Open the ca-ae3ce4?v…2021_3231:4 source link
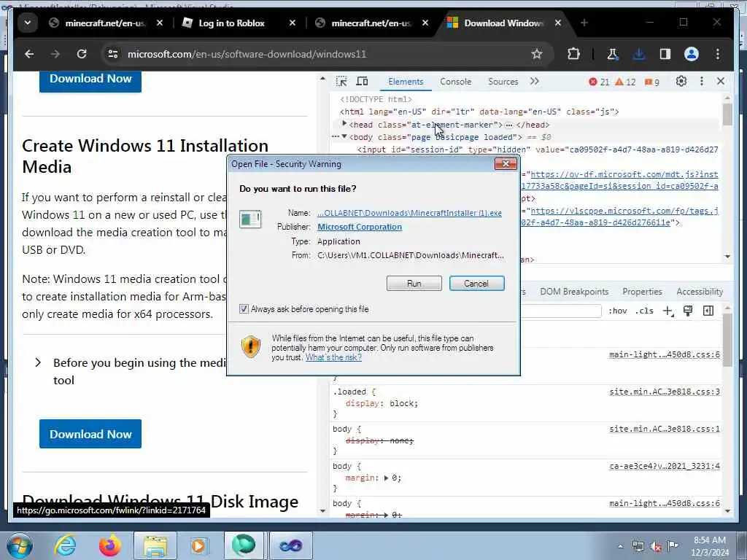 (665, 466)
